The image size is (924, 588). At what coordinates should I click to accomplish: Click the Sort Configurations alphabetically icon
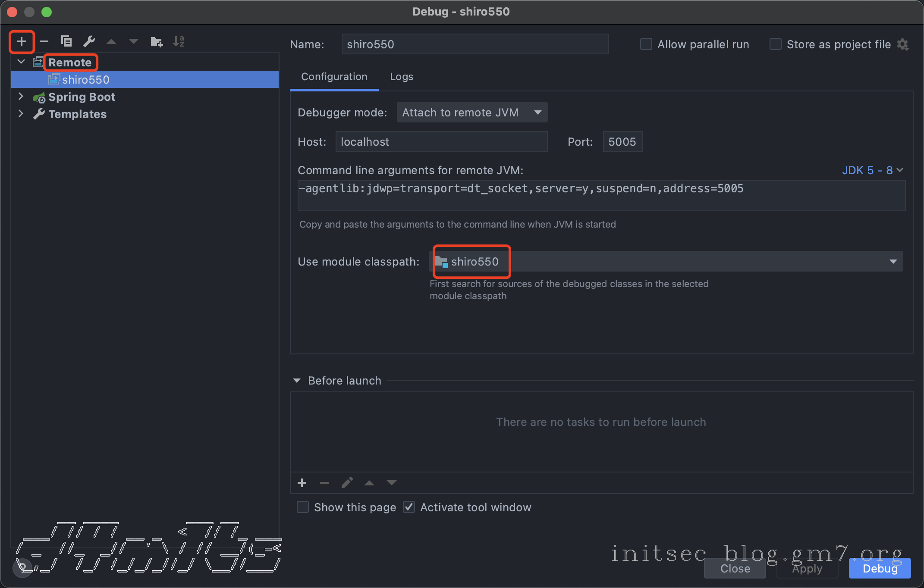[178, 42]
